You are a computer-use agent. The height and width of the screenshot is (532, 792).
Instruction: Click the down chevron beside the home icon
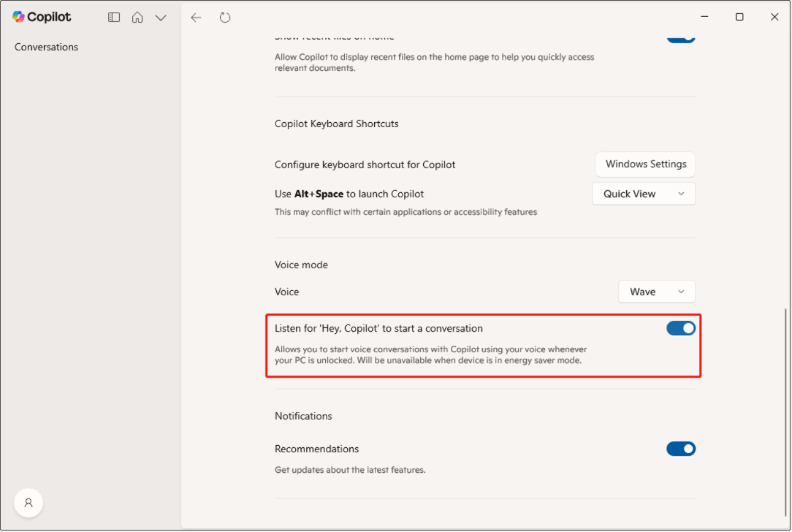point(161,17)
